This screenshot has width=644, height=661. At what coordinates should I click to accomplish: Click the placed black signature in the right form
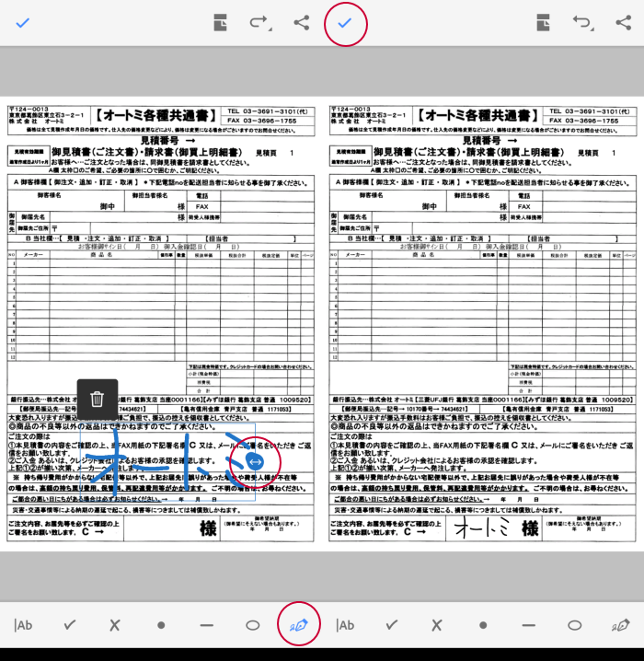tap(482, 528)
